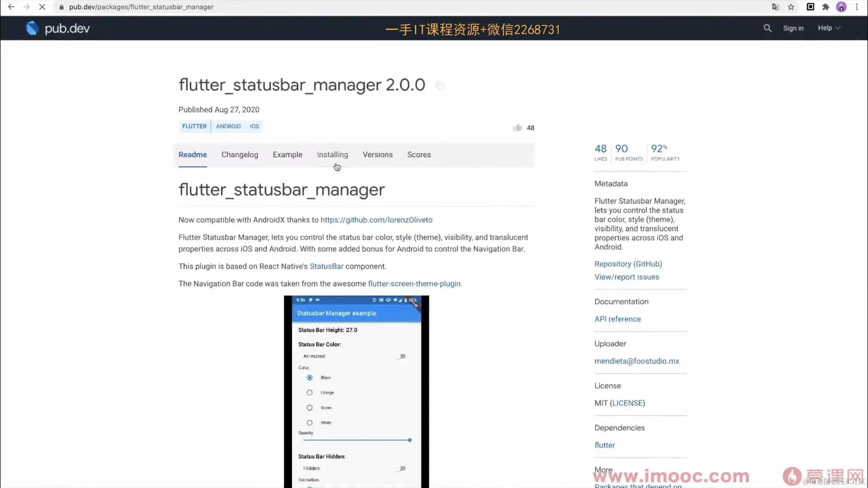Go back with the browser back arrow
868x488 pixels.
[11, 7]
